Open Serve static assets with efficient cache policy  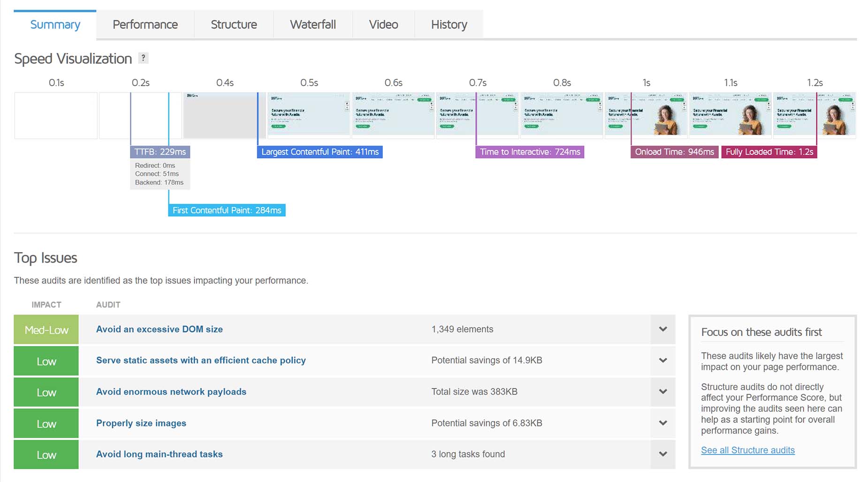(x=201, y=360)
